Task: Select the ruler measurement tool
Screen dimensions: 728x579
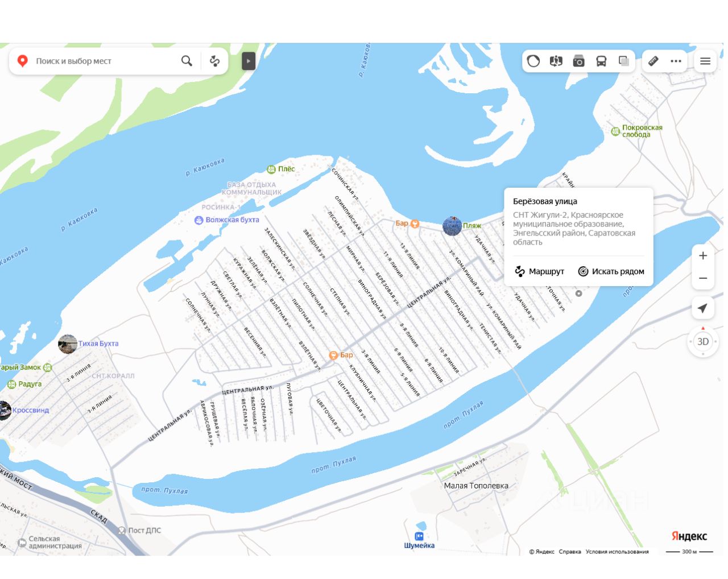Action: coord(653,61)
